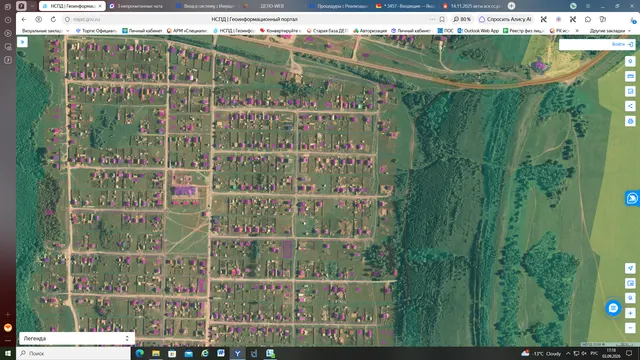640x360 pixels.
Task: Show hidden system tray icons
Action: pyautogui.click(x=568, y=353)
